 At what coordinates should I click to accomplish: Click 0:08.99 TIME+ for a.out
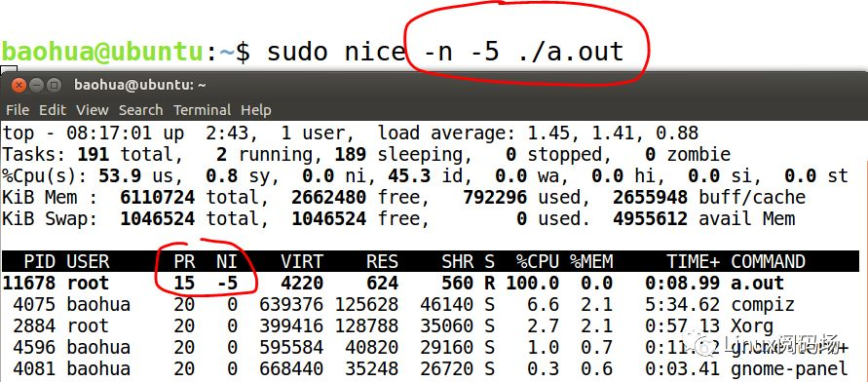pyautogui.click(x=682, y=283)
